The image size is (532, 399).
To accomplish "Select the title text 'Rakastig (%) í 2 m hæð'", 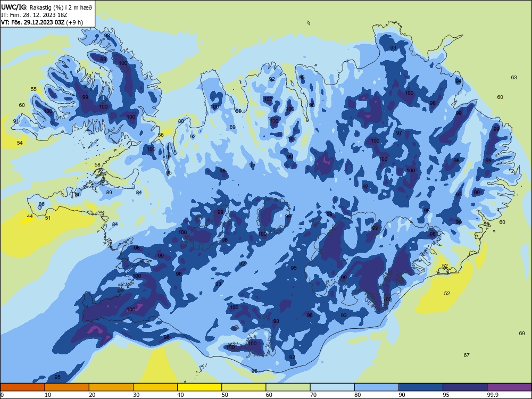I will point(61,7).
